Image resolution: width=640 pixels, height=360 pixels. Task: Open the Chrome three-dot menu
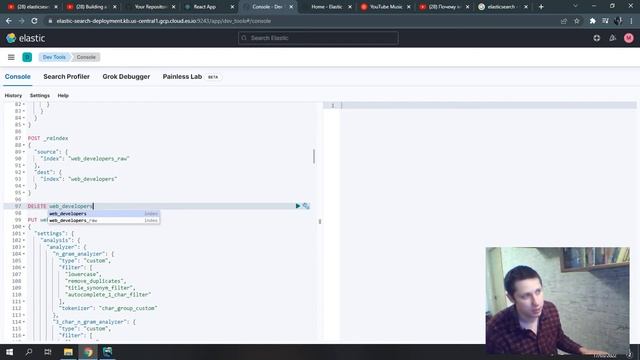(x=631, y=21)
